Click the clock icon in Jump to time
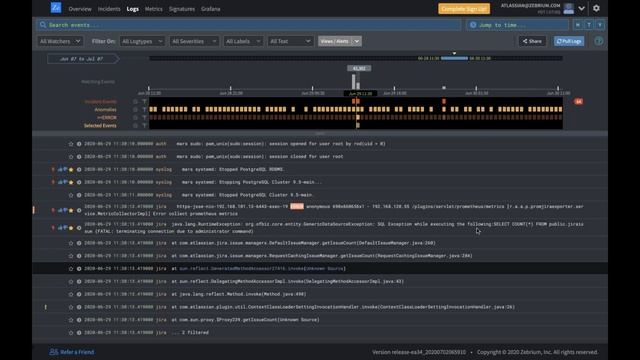This screenshot has height=360, width=640. click(473, 25)
